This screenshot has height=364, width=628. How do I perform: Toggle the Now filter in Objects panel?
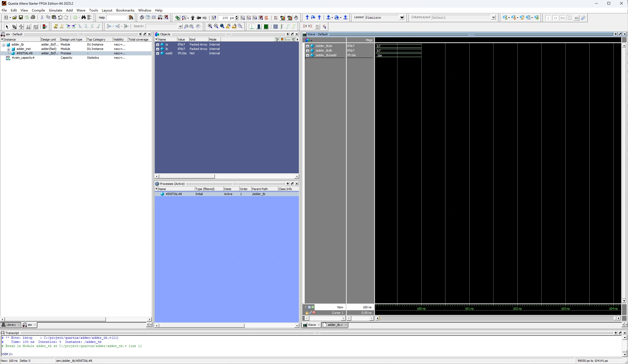[x=285, y=39]
